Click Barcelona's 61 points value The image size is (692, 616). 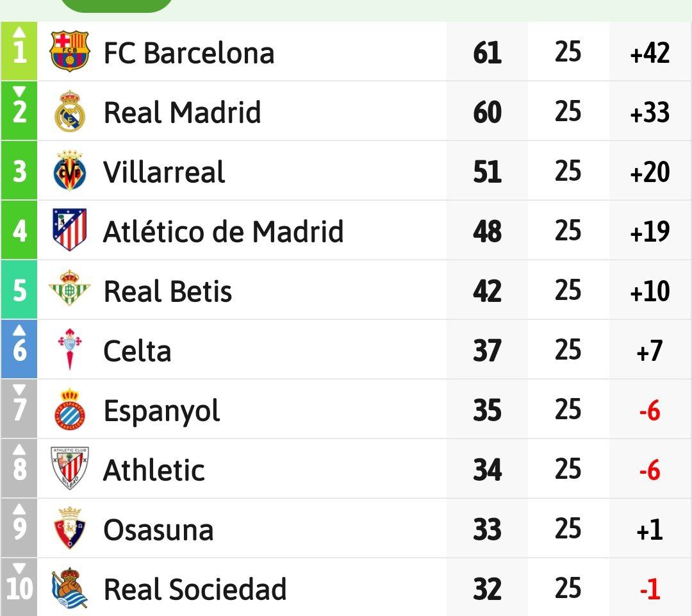pos(487,53)
